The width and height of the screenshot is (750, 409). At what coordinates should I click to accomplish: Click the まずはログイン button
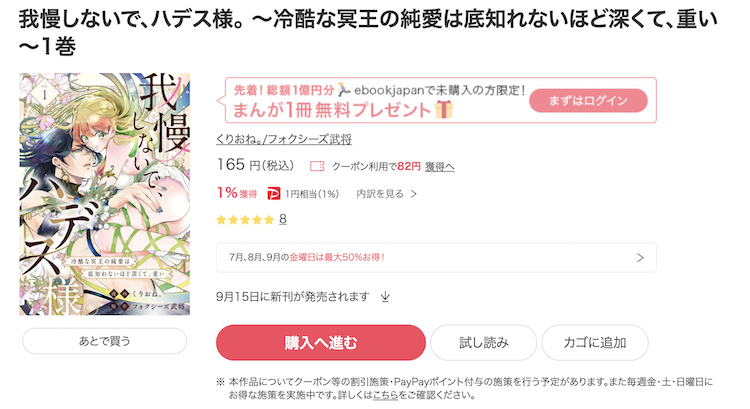click(588, 100)
